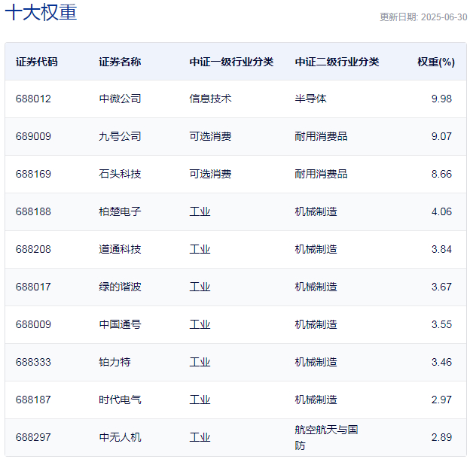Screen dimensions: 476x465
Task: Select the name 绿的谐波
Action: pos(120,287)
